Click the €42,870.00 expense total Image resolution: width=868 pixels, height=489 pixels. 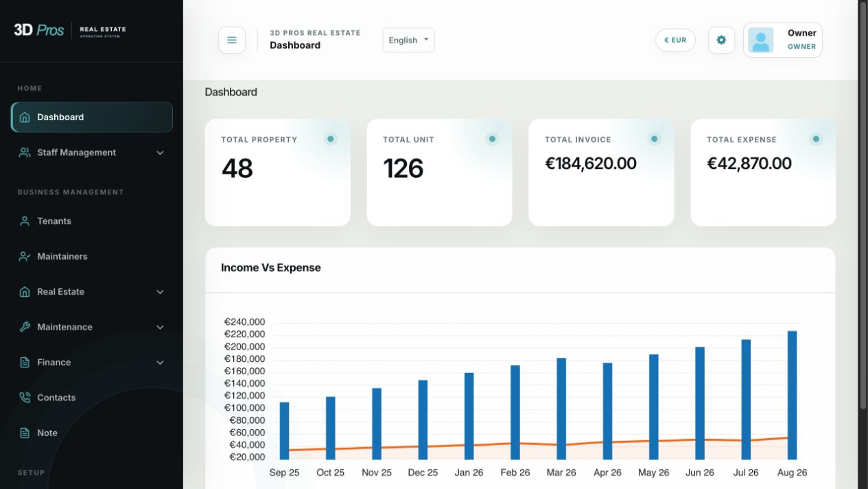749,163
